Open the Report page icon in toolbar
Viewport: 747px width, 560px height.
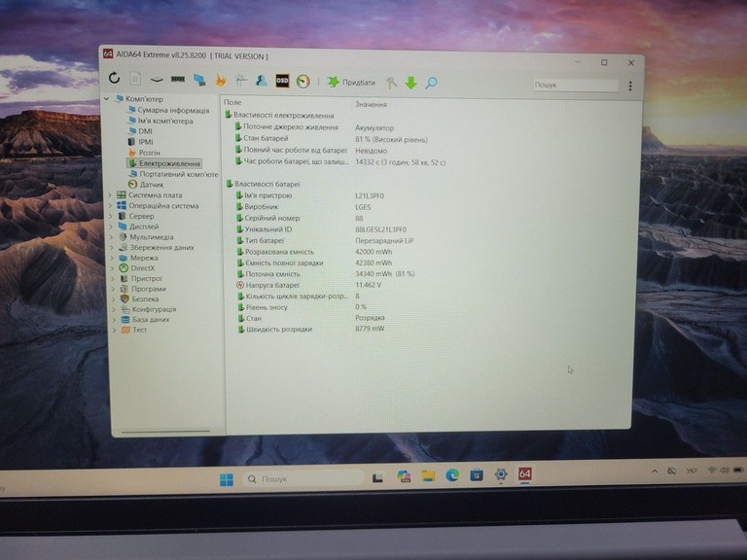point(135,78)
